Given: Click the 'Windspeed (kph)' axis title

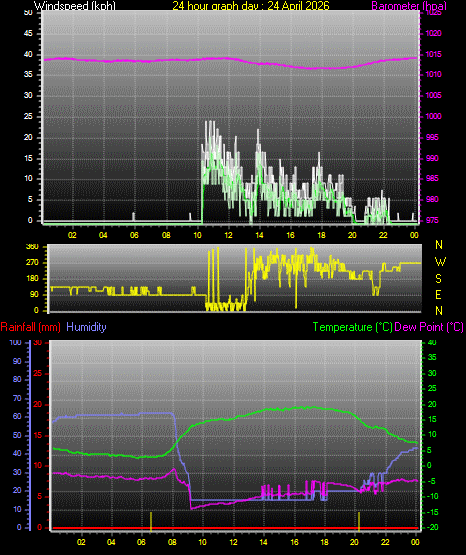Looking at the screenshot, I should coord(74,6).
